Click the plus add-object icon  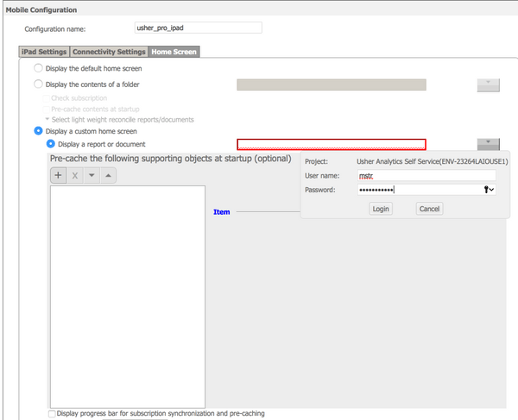coord(58,175)
